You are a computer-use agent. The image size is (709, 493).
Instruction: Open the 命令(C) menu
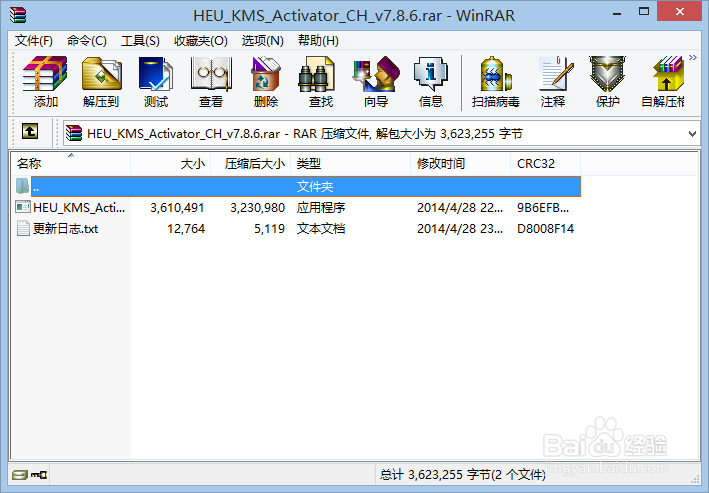click(87, 41)
